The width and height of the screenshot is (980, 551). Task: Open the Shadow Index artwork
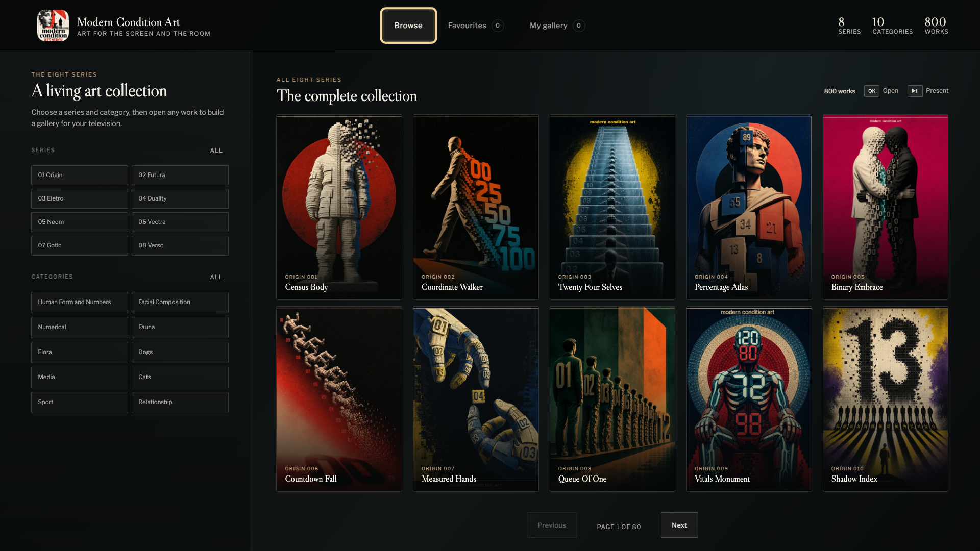click(886, 399)
